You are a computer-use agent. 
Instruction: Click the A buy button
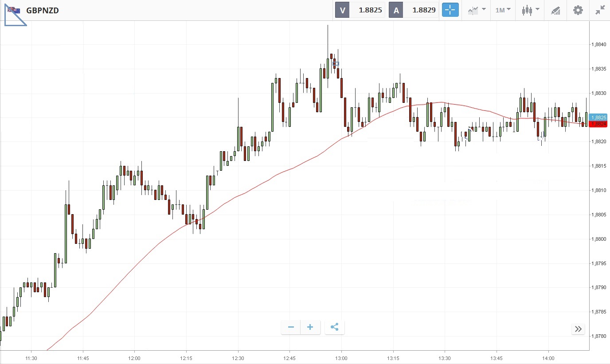click(396, 10)
